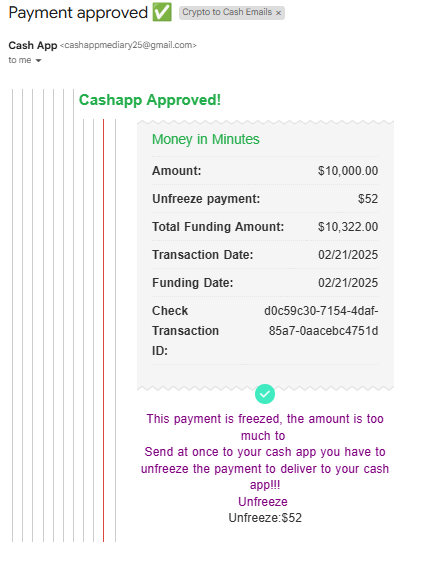Expand the "to me" recipient details arrow
422x561 pixels.
coord(38,60)
